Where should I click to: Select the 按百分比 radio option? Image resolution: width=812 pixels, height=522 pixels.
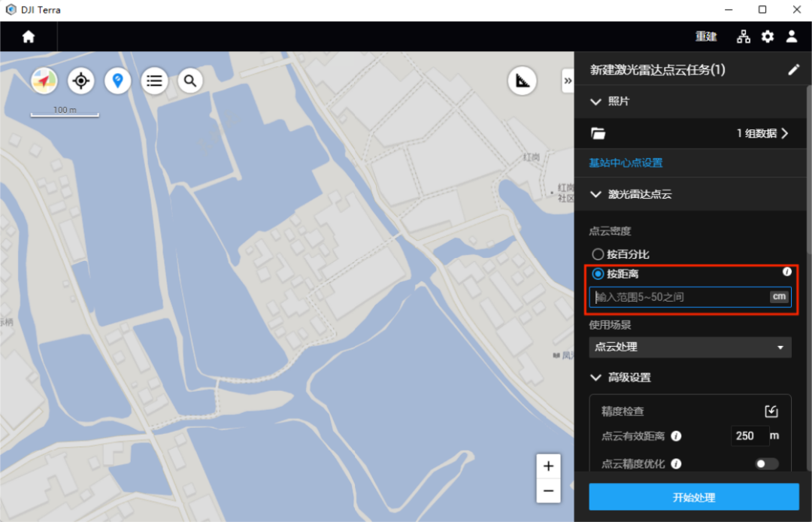pyautogui.click(x=598, y=254)
